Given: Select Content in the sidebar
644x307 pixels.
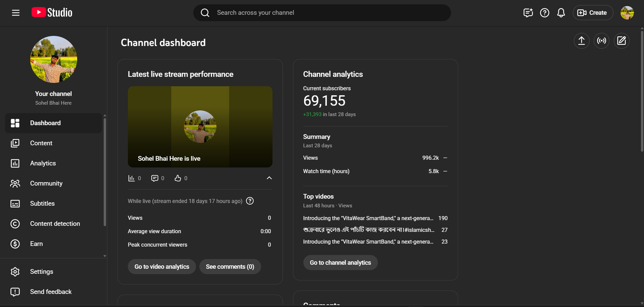Looking at the screenshot, I should click(x=41, y=143).
